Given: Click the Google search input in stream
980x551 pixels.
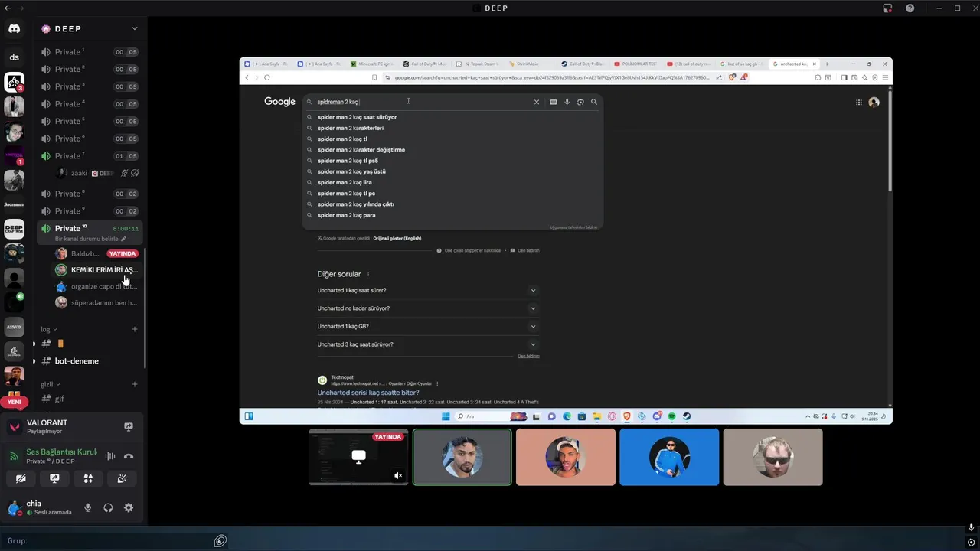Looking at the screenshot, I should 421,102.
